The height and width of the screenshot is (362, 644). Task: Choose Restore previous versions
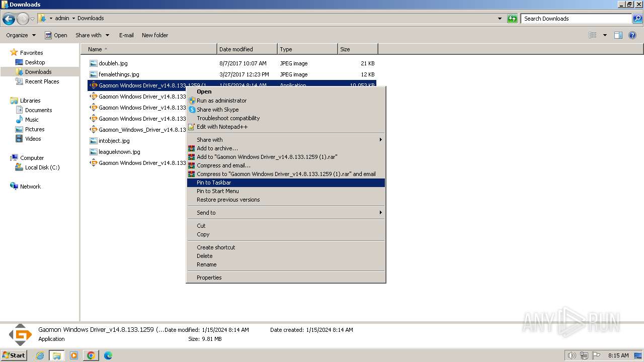(286, 200)
